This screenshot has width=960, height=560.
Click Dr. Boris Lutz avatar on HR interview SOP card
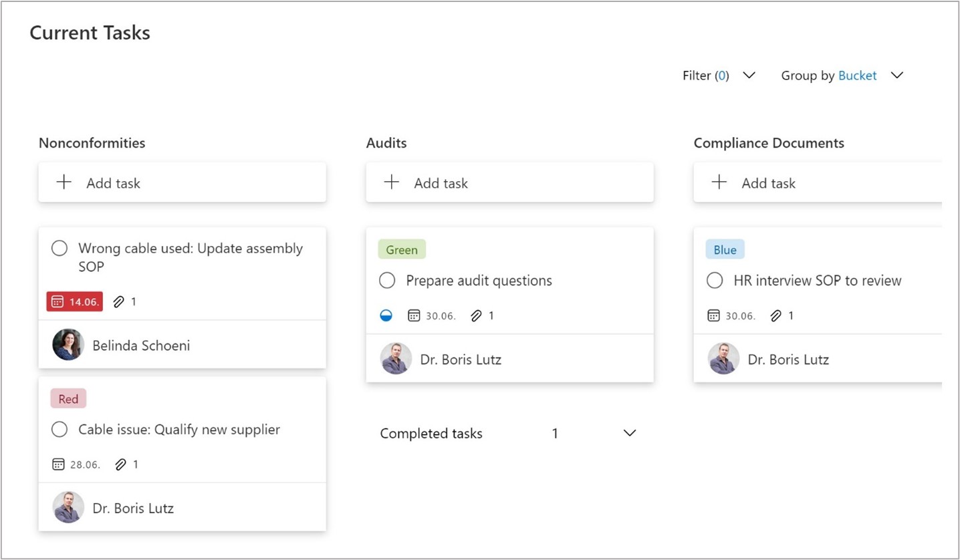point(723,359)
